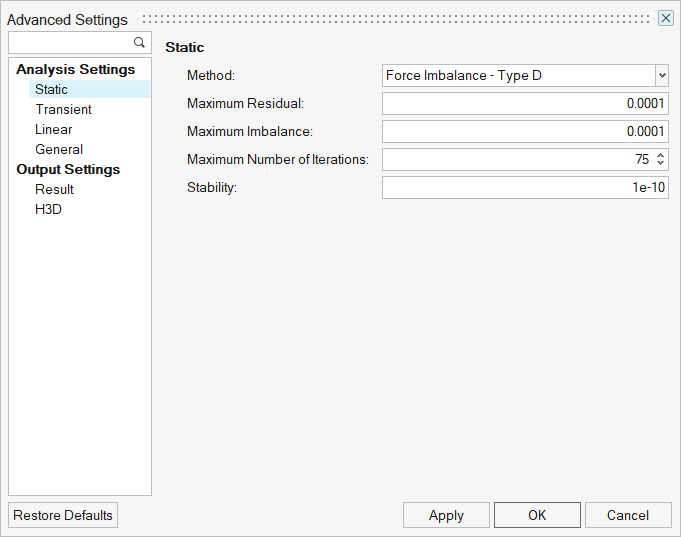Close the Advanced Settings dialog

click(665, 19)
